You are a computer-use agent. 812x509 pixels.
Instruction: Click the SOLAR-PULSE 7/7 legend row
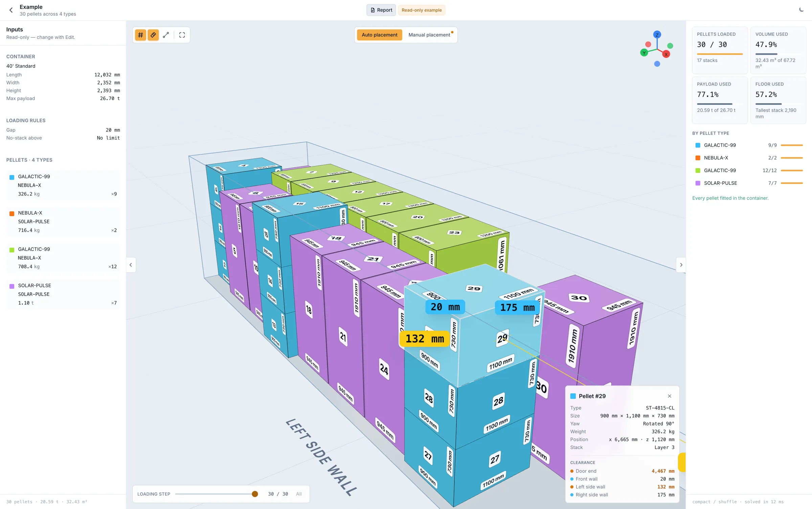(749, 183)
